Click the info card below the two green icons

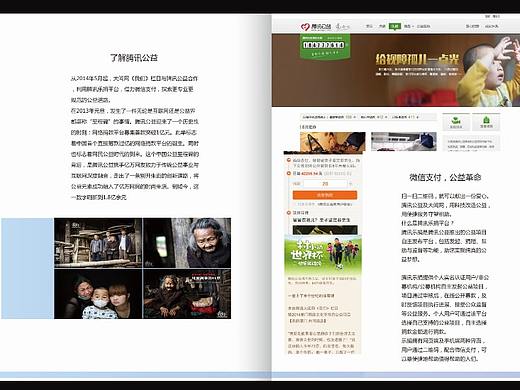click(x=471, y=143)
